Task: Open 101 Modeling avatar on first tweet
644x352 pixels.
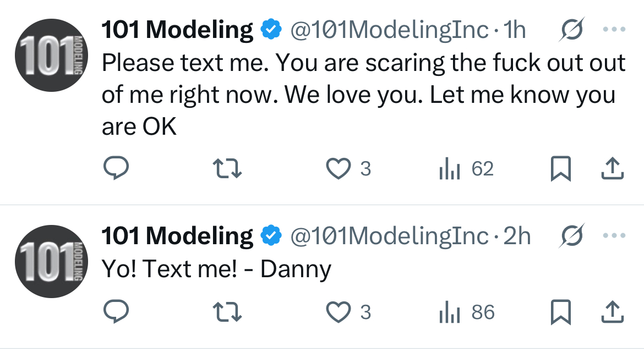Action: tap(51, 55)
